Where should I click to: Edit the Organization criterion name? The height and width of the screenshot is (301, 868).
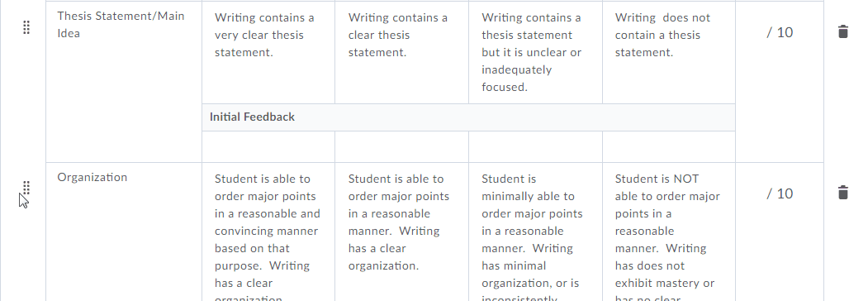pyautogui.click(x=92, y=177)
